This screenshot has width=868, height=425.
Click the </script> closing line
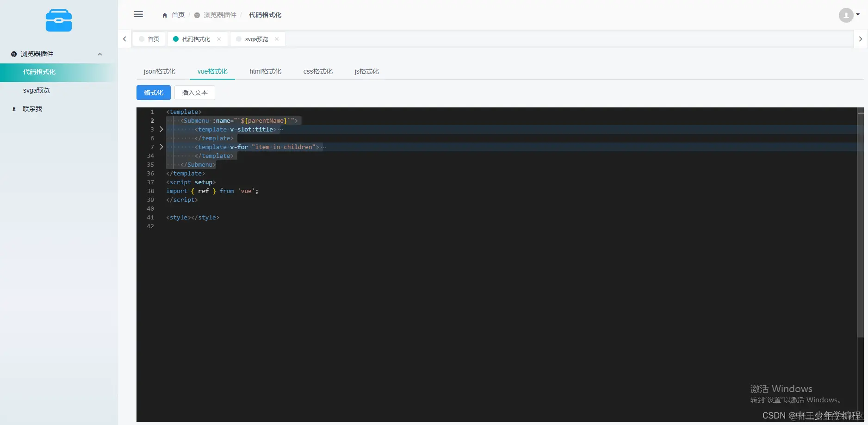tap(182, 200)
